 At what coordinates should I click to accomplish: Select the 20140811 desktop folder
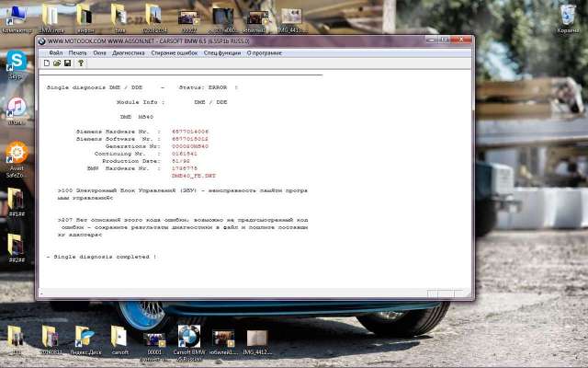pos(51,339)
